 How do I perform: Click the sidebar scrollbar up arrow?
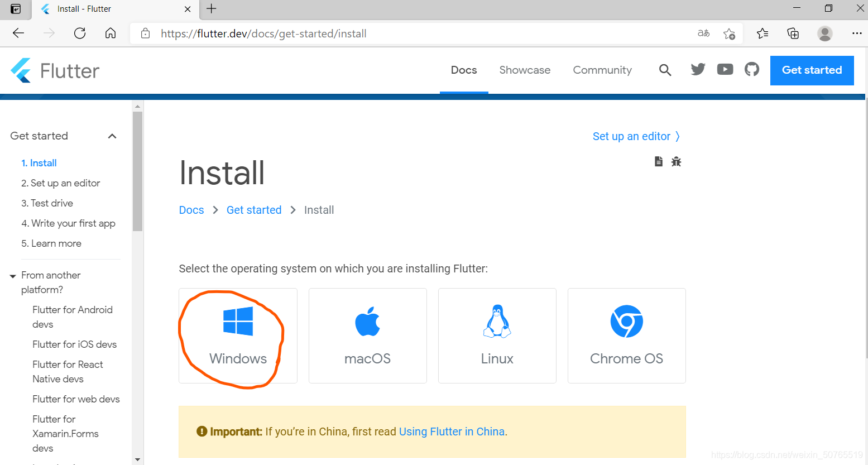point(137,106)
